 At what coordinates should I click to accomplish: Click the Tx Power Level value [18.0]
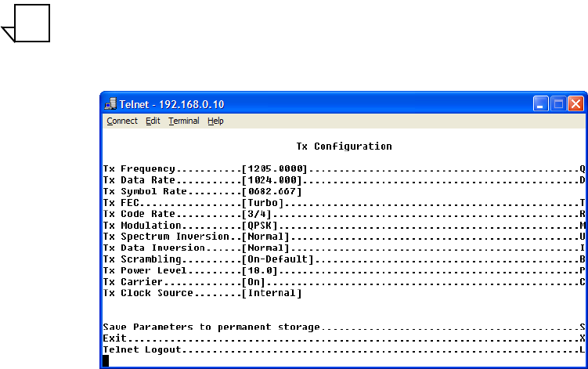tap(259, 270)
